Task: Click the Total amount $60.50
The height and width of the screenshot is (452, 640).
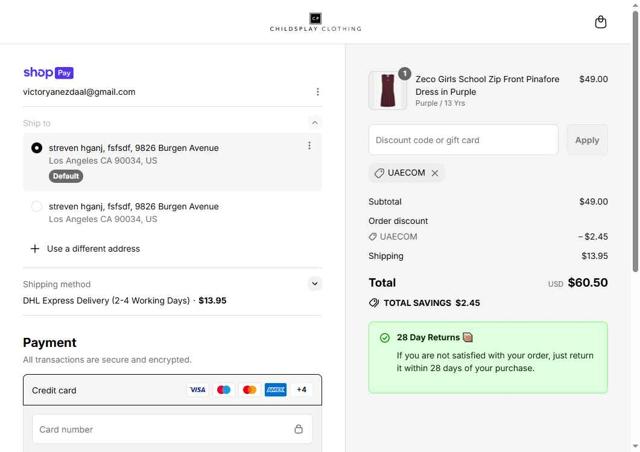Action: click(x=588, y=283)
